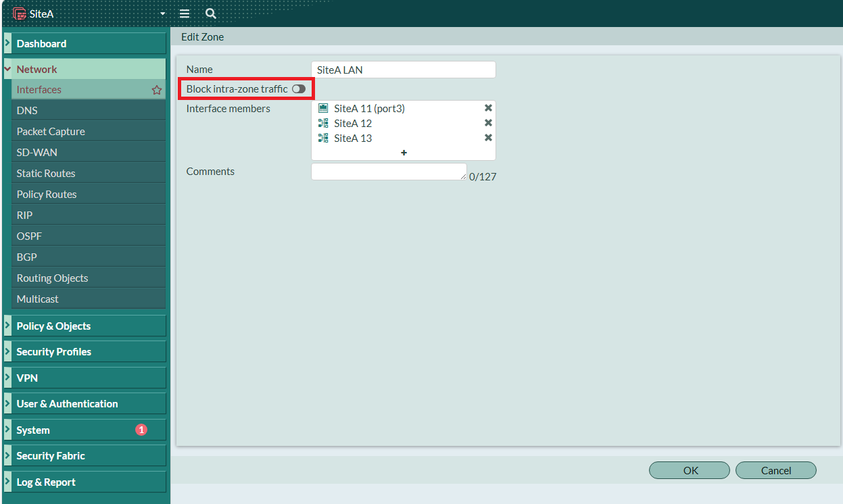Click the Edit Zone page title
Screen dimensions: 843x504
202,37
